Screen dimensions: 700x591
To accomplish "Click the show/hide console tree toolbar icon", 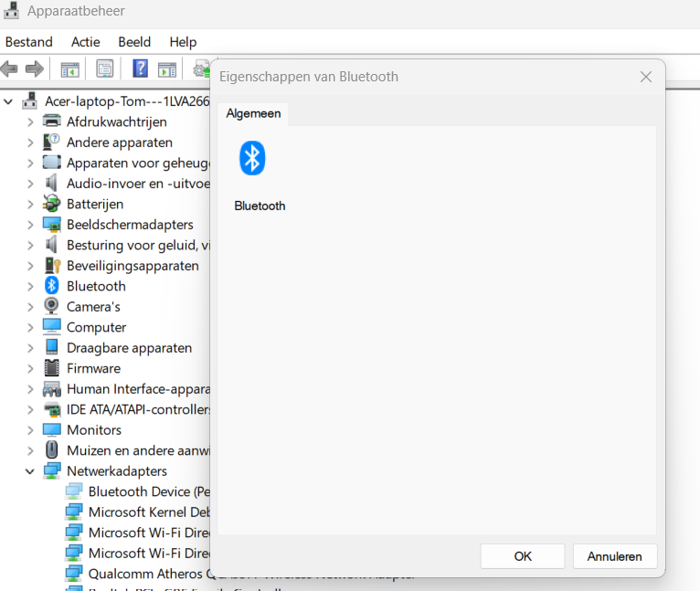I will (70, 69).
